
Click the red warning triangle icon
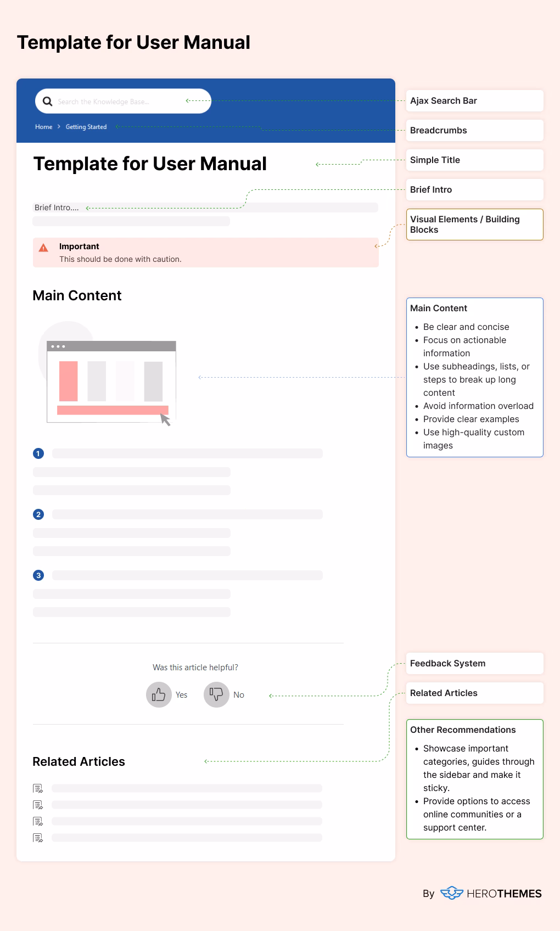[x=43, y=248]
